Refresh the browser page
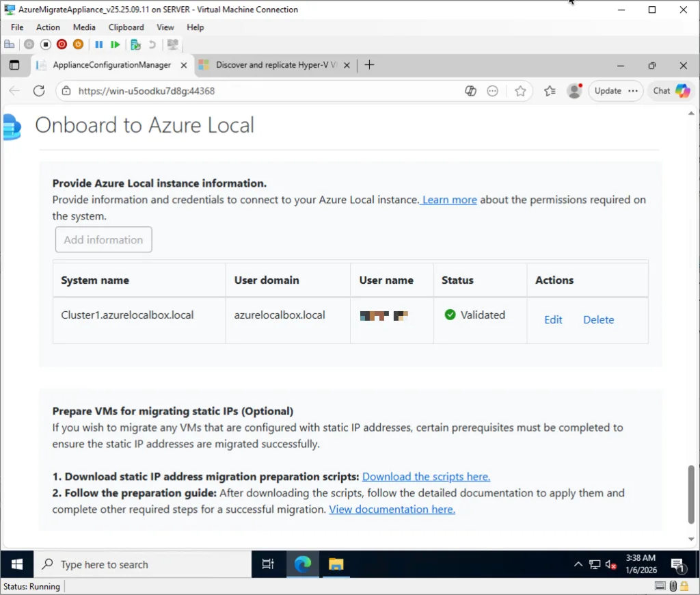This screenshot has height=595, width=700. point(39,91)
